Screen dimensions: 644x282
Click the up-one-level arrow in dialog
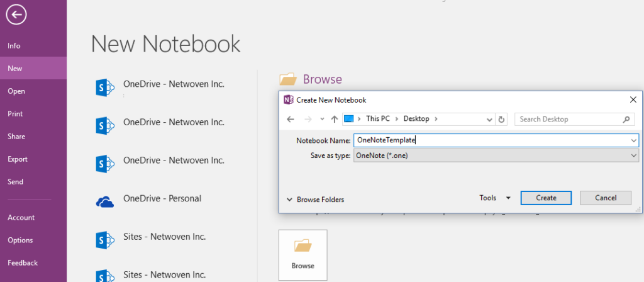(335, 119)
